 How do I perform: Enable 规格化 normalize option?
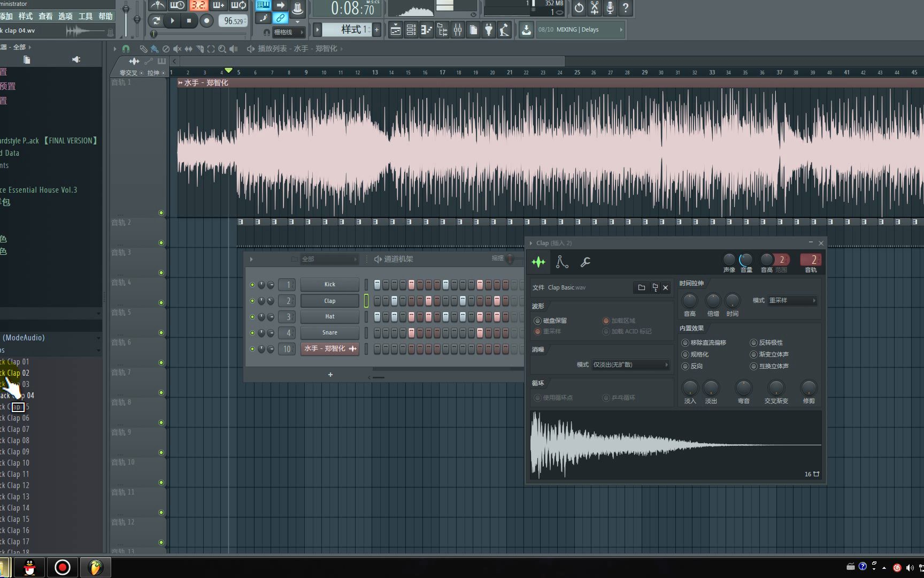685,354
